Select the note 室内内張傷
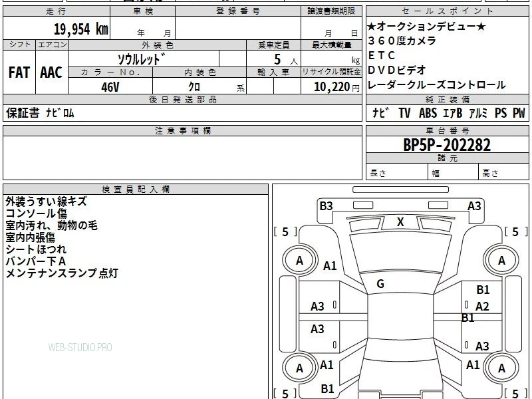The height and width of the screenshot is (399, 532). [30, 237]
